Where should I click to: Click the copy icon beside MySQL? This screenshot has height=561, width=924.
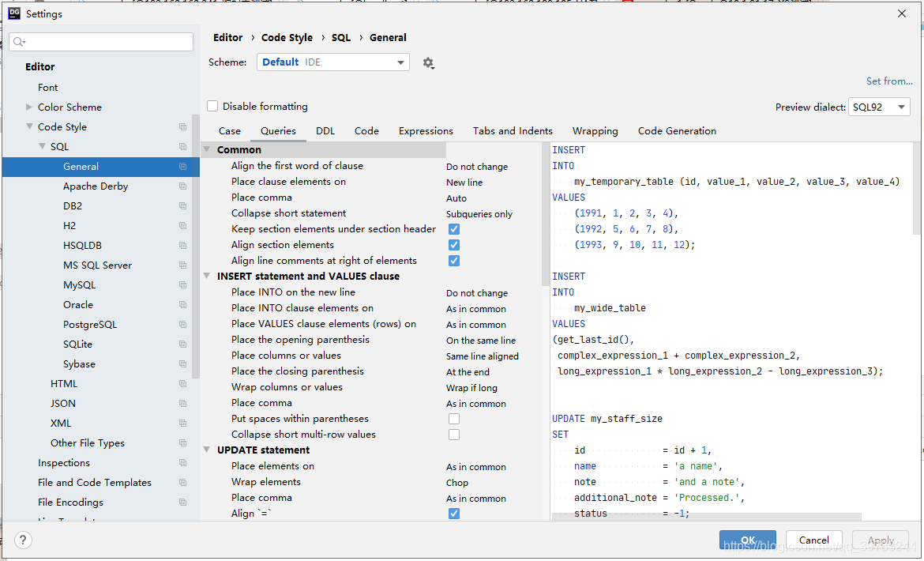(x=182, y=285)
